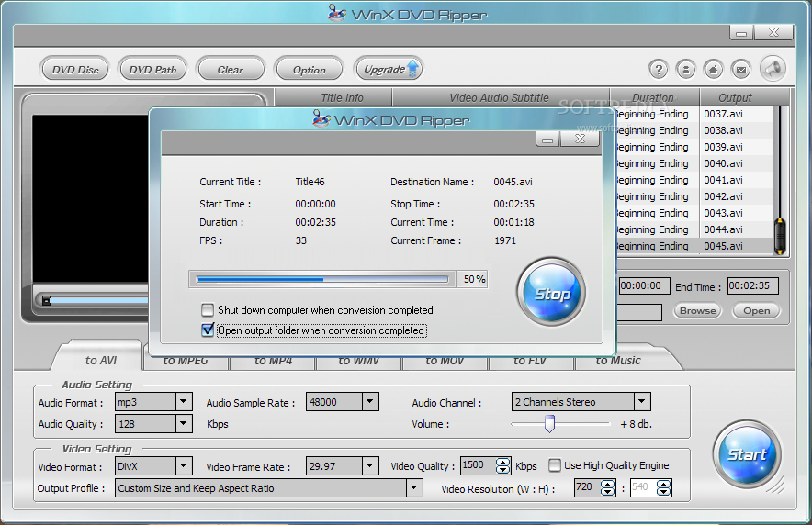Expand the Output Profile dropdown
This screenshot has height=525, width=812.
point(413,487)
